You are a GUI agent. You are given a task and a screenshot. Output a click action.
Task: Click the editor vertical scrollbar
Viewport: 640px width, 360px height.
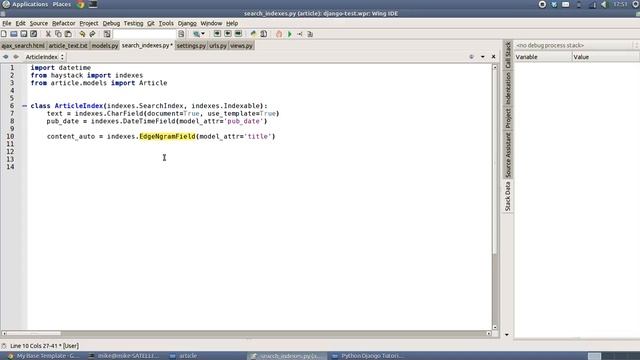click(x=495, y=196)
